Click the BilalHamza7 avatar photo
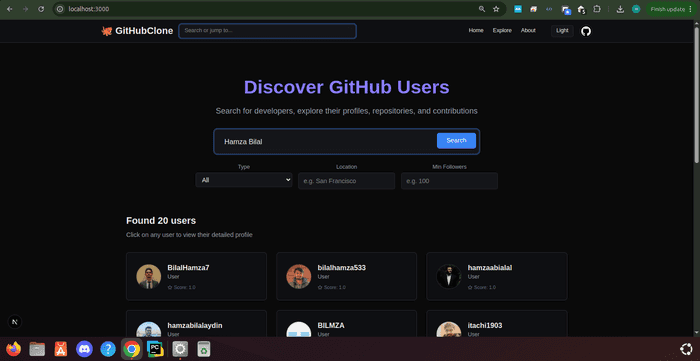The image size is (700, 361). tap(149, 277)
